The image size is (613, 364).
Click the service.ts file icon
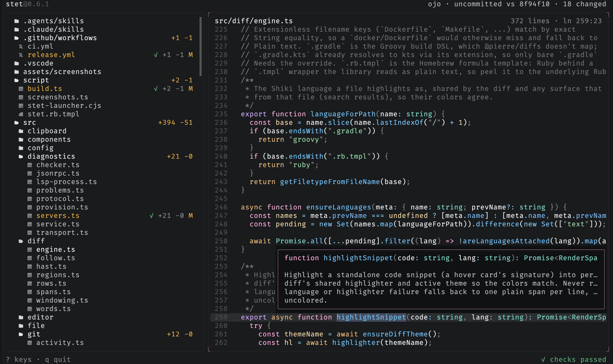(x=30, y=224)
